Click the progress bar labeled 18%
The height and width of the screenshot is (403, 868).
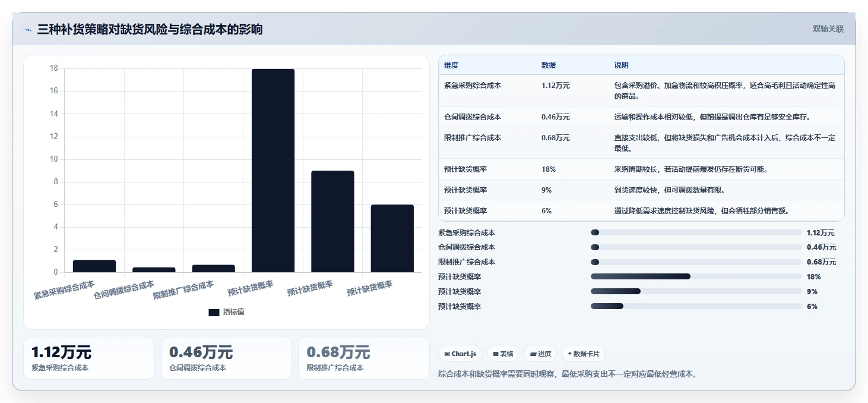pos(696,276)
